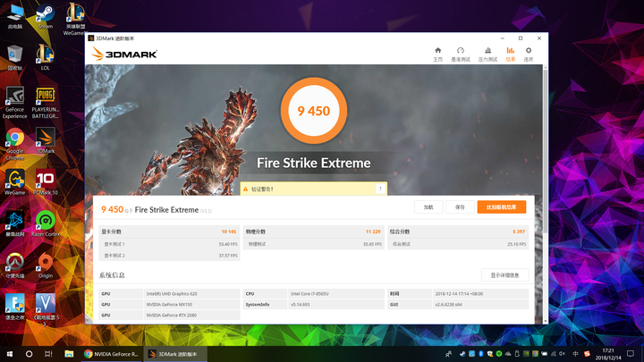Open the Battlefield V desktop shortcut
Screen dimensions: 644x362
point(46,309)
